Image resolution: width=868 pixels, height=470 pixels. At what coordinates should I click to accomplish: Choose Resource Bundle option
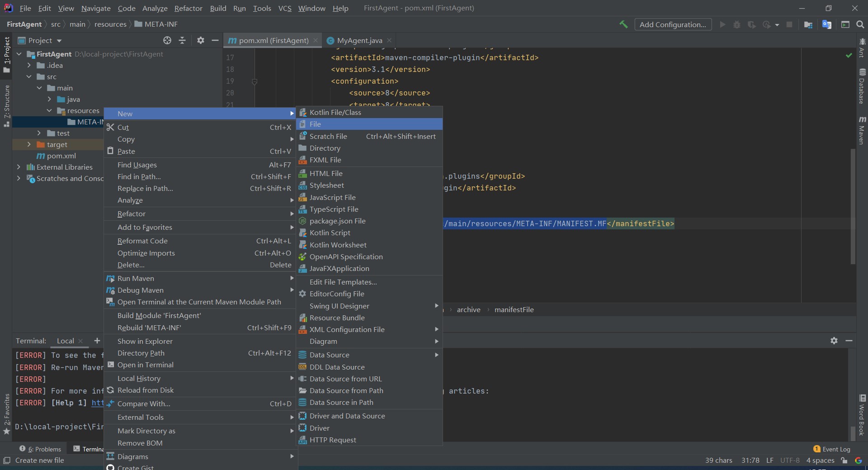pos(369,318)
